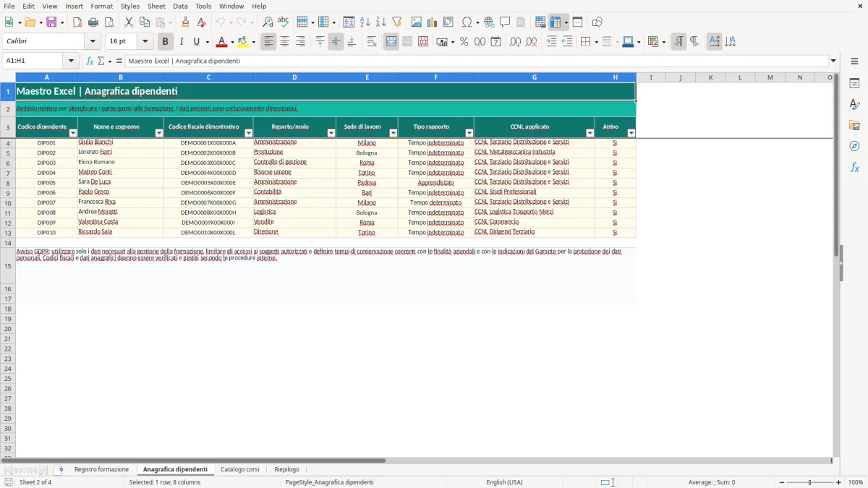Format cells as percent
868x488 pixels.
[x=464, y=42]
